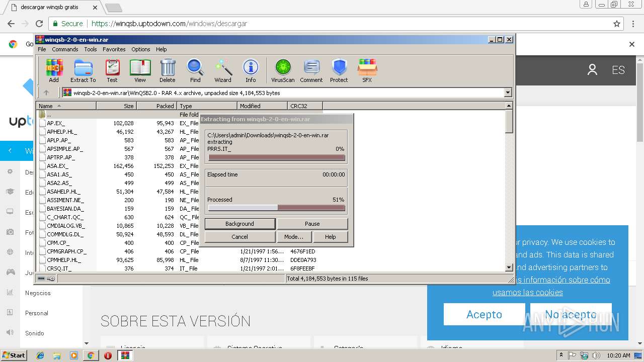Image resolution: width=644 pixels, height=362 pixels.
Task: Click the browser address bar URL
Action: [x=169, y=24]
